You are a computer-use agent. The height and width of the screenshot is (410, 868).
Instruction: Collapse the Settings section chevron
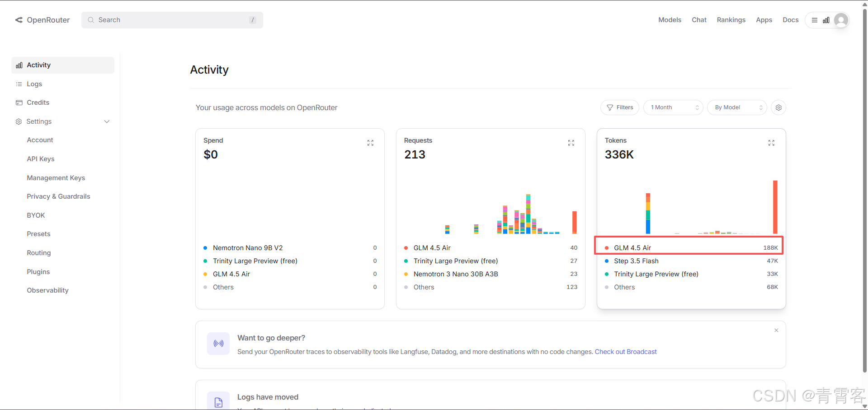coord(107,121)
